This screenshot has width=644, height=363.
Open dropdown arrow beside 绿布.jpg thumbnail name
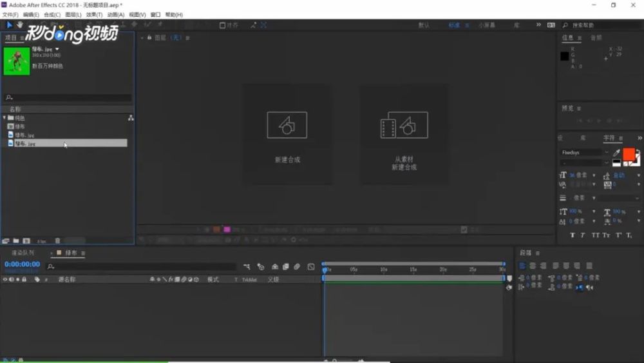(57, 49)
